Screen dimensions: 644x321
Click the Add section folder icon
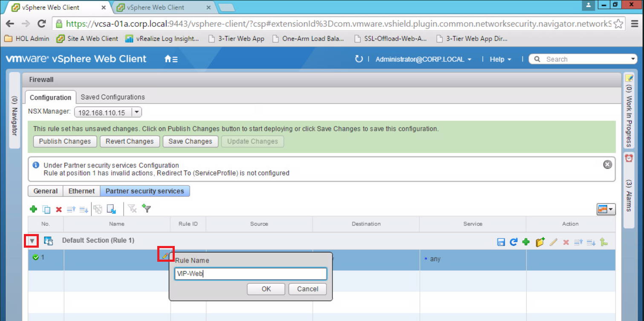[x=540, y=242]
